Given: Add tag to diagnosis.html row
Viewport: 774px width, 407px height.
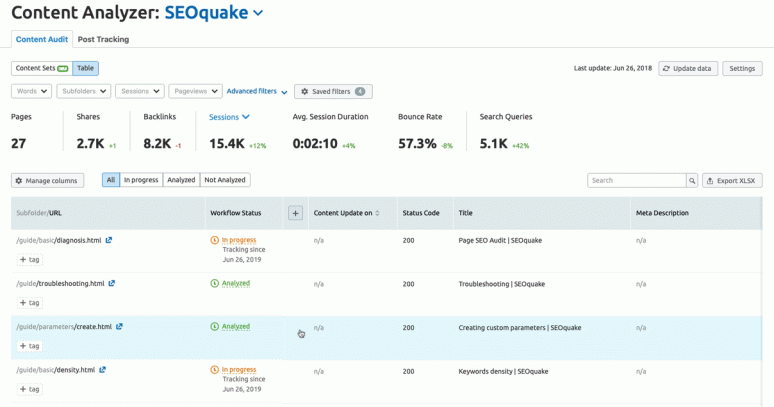Looking at the screenshot, I should pos(30,259).
